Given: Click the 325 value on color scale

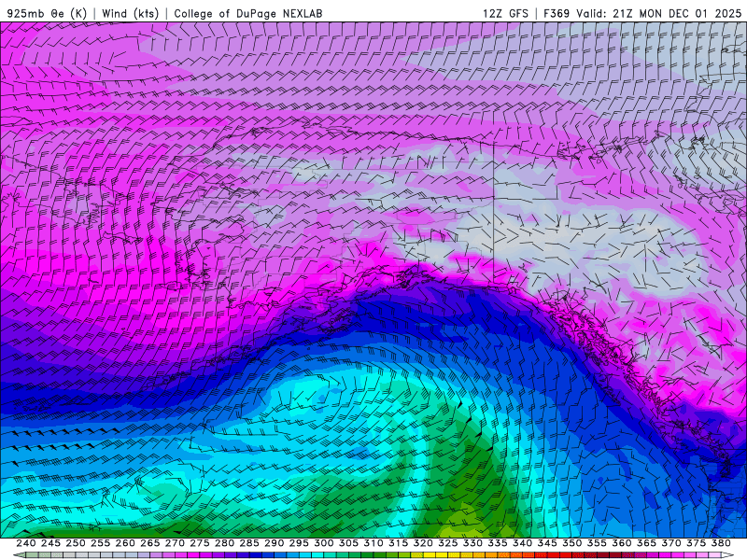Looking at the screenshot, I should click(x=448, y=543).
